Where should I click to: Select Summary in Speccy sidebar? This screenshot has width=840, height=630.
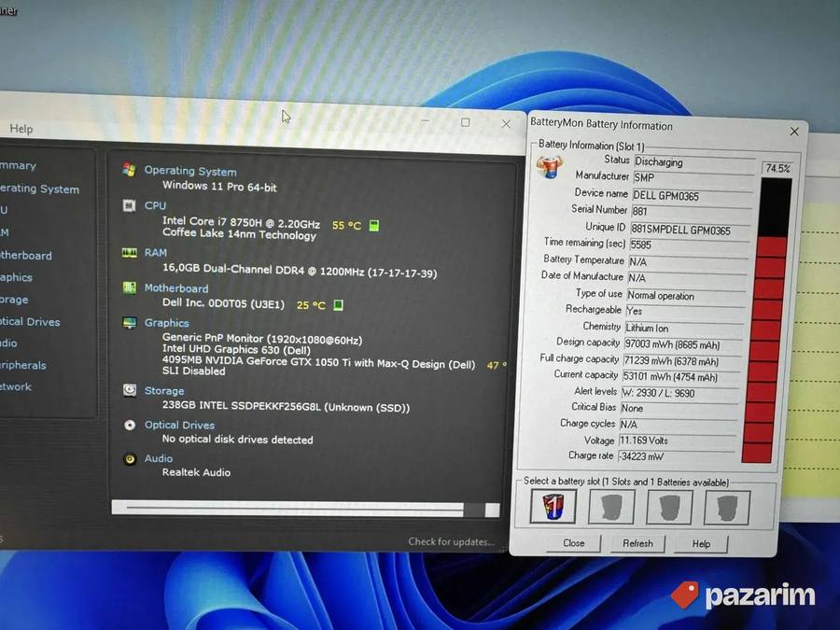(19, 165)
